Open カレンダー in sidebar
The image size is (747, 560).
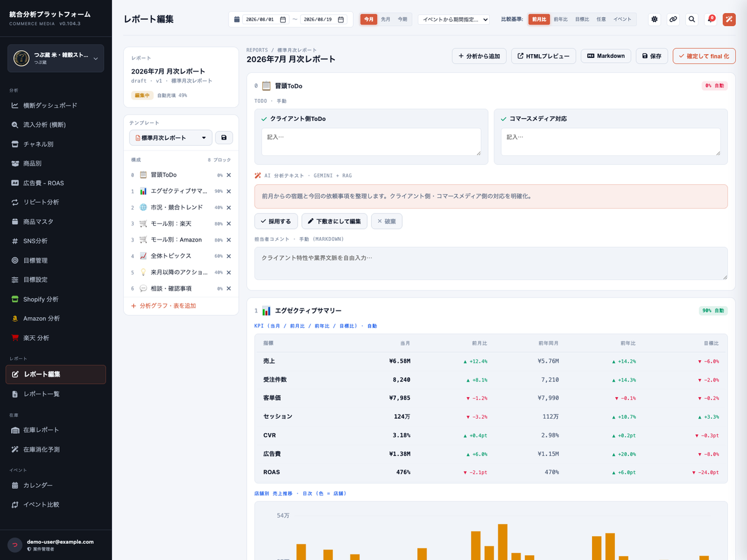point(56,485)
